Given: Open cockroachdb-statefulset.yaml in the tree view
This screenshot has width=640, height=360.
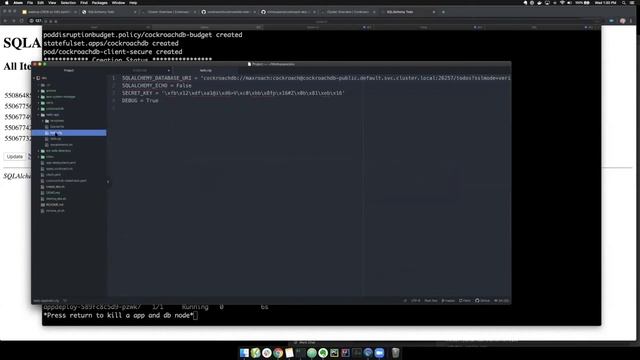Looking at the screenshot, I should click(65, 180).
